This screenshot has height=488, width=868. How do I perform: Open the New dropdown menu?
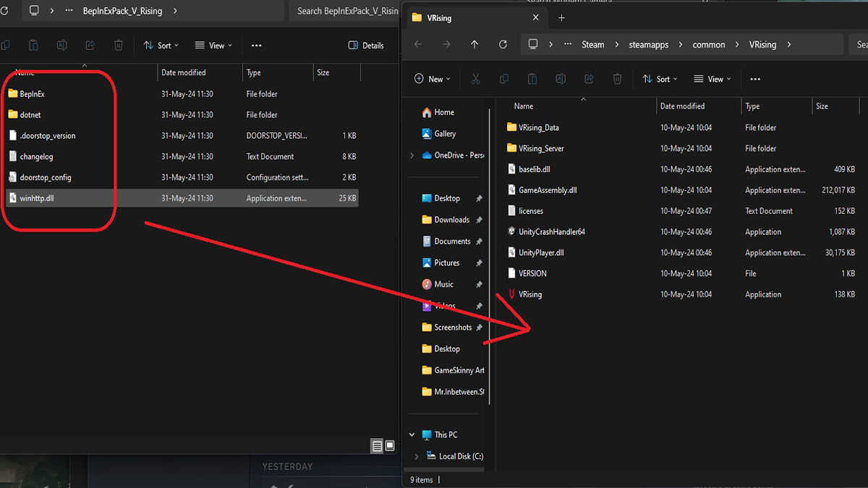coord(432,79)
